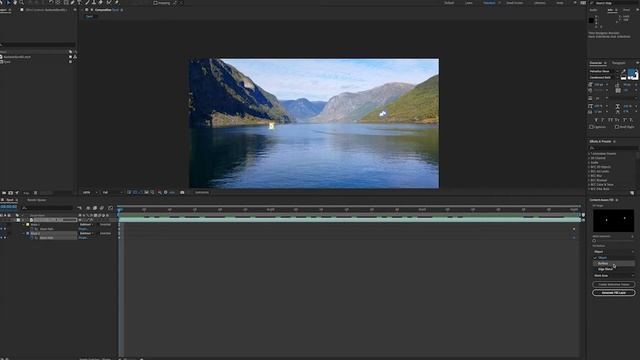Viewport: 640px width, 360px height.
Task: Select the Selection tool in the top toolbar
Action: (9, 2)
